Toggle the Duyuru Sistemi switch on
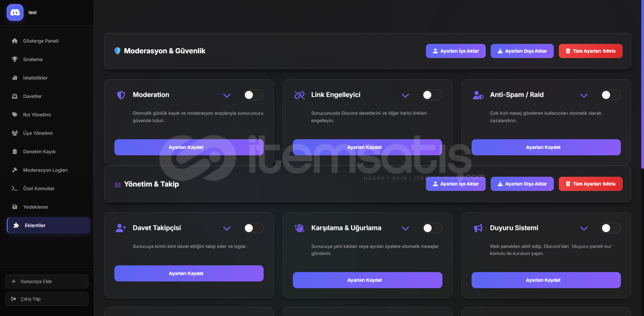The image size is (644, 316). 610,228
